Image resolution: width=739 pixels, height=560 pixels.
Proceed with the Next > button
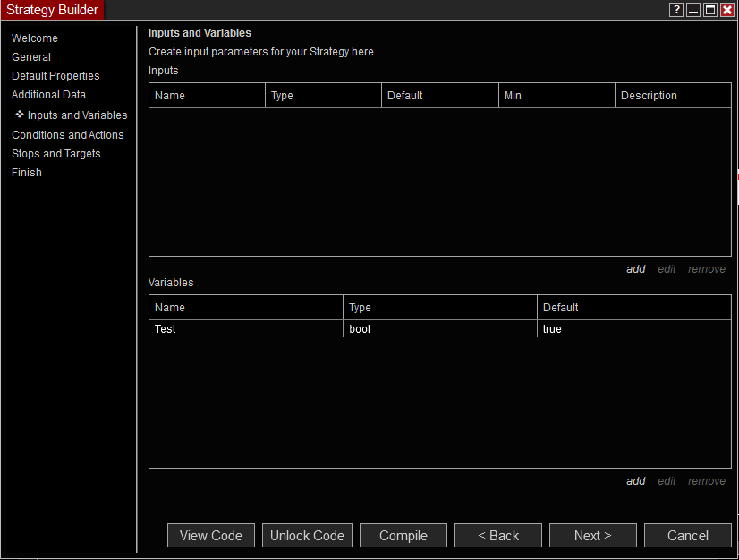[x=593, y=536]
